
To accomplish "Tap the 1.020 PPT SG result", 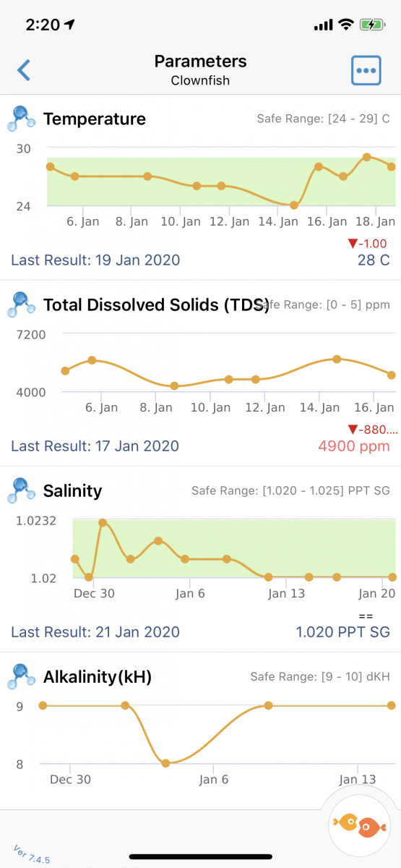I will [x=343, y=631].
